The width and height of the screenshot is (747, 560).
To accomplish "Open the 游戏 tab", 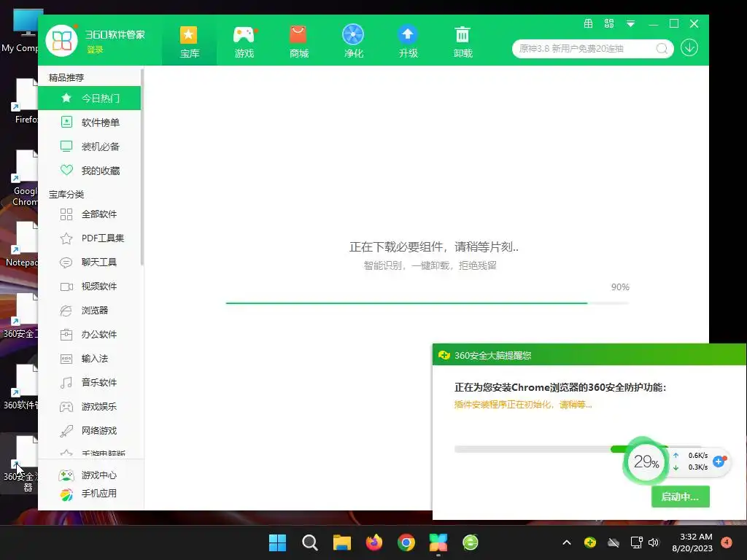I will 244,42.
